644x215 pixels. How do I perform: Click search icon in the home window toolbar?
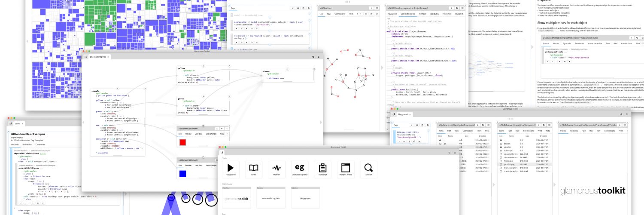(x=449, y=152)
